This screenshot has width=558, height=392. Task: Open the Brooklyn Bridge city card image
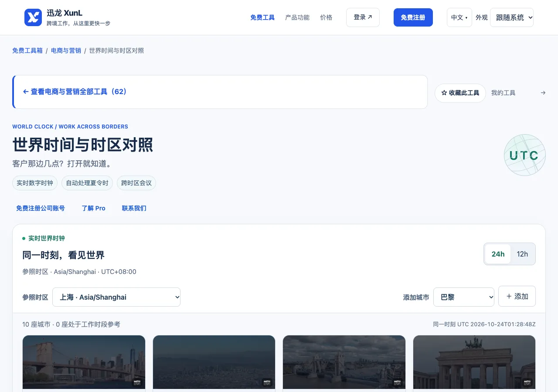(x=84, y=362)
